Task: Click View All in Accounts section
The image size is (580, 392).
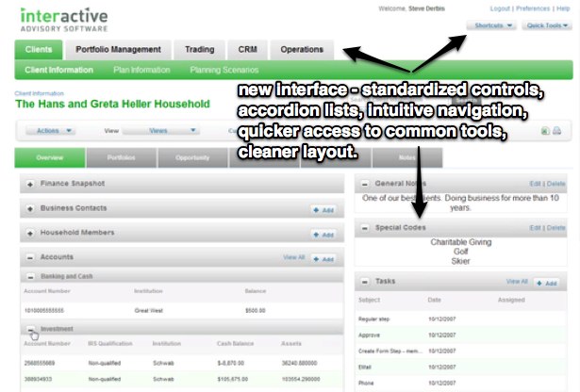Action: (x=294, y=257)
